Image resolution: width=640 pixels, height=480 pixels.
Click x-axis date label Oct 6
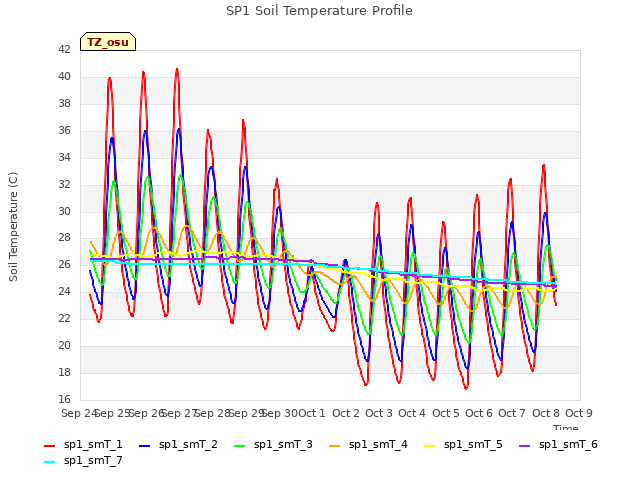coord(479,413)
